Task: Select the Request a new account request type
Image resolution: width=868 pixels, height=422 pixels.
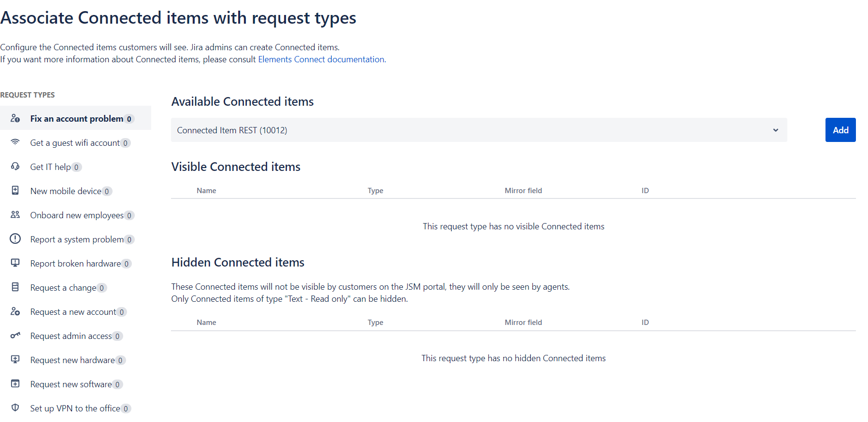Action: click(73, 312)
